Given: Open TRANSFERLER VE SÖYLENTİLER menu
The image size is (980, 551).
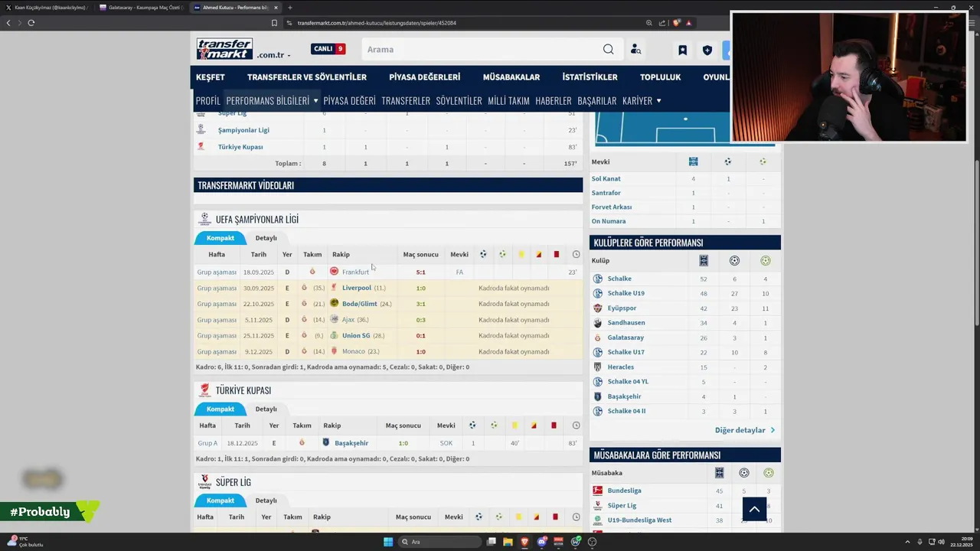Looking at the screenshot, I should click(x=307, y=77).
